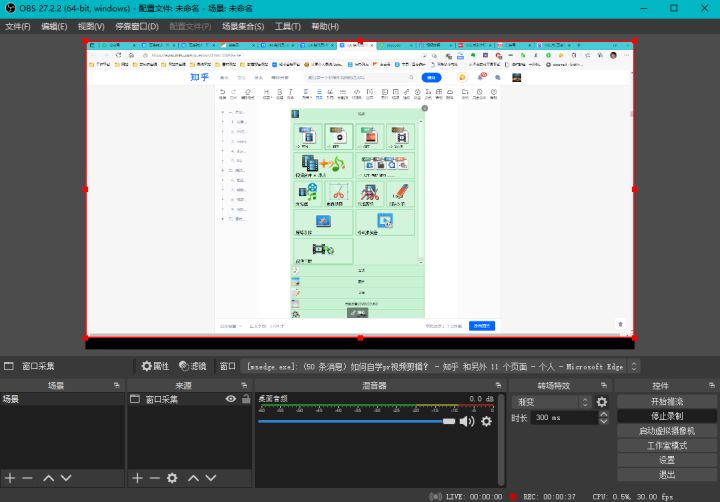Open the 场景集合(S) menu
Screen dimensions: 720x502
click(x=242, y=26)
